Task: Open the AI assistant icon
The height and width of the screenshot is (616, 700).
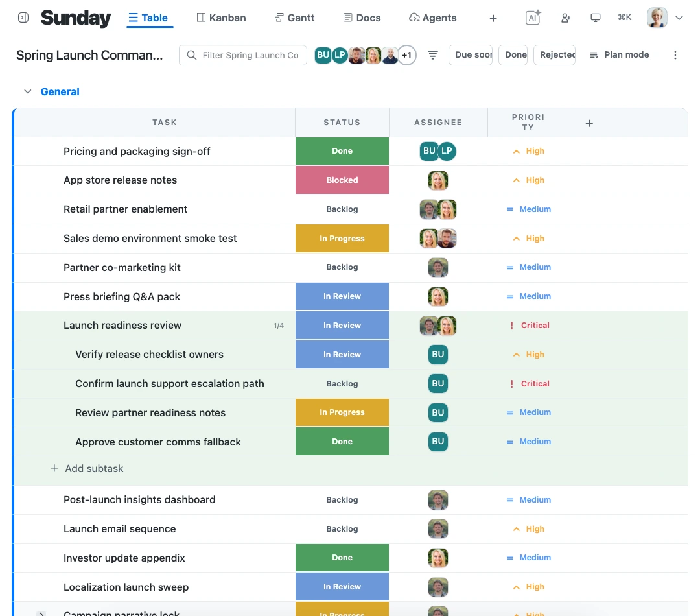Action: point(533,18)
